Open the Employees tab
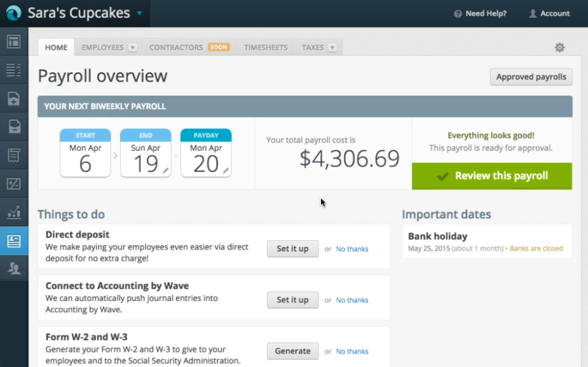The height and width of the screenshot is (367, 588). tap(102, 48)
